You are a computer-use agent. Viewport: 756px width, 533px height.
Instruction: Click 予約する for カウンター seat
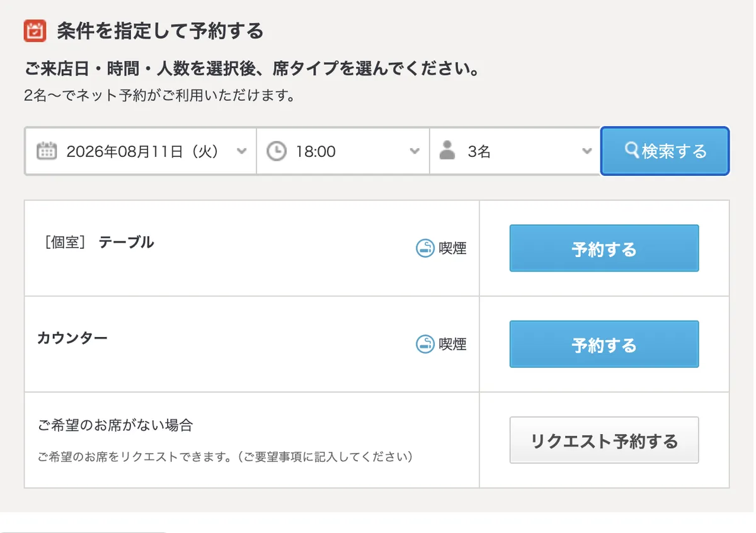coord(604,344)
